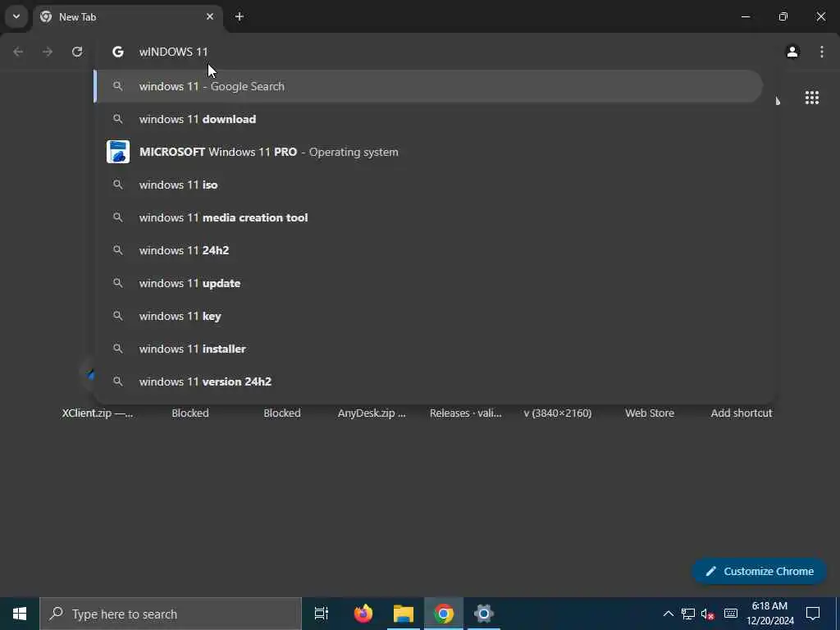Image resolution: width=840 pixels, height=630 pixels.
Task: Select suggestion windows 11 24h2
Action: 428,250
